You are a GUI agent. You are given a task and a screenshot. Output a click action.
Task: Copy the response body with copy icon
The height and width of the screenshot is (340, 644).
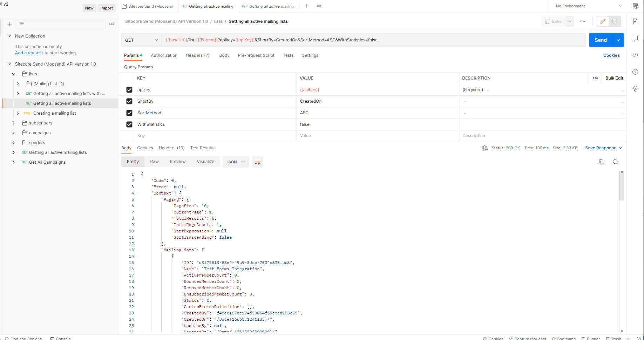coord(602,162)
